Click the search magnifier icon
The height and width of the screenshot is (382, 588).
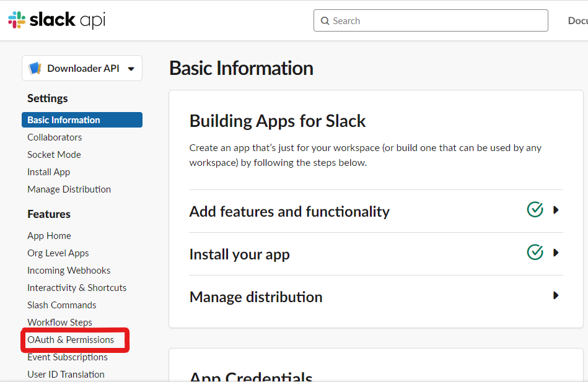click(x=325, y=21)
